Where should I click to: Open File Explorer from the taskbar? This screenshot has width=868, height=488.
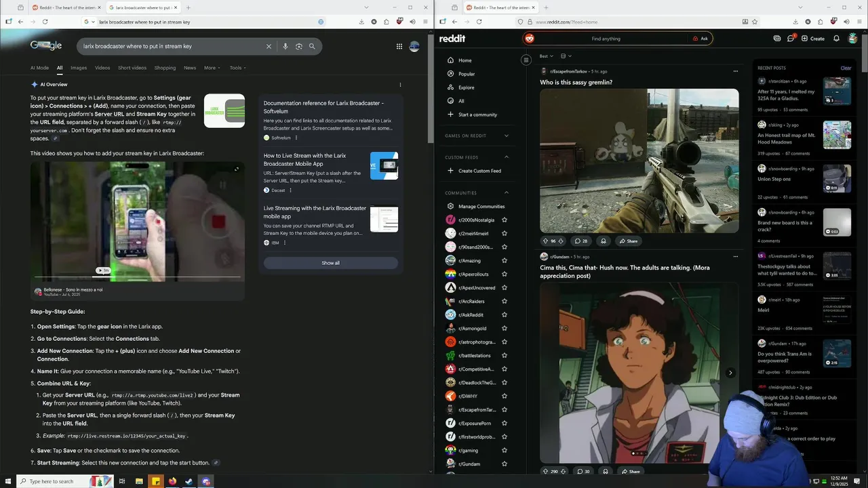click(x=139, y=481)
